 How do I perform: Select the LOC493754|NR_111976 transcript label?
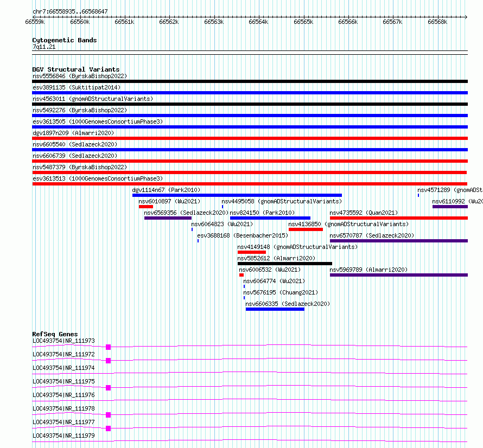63,395
